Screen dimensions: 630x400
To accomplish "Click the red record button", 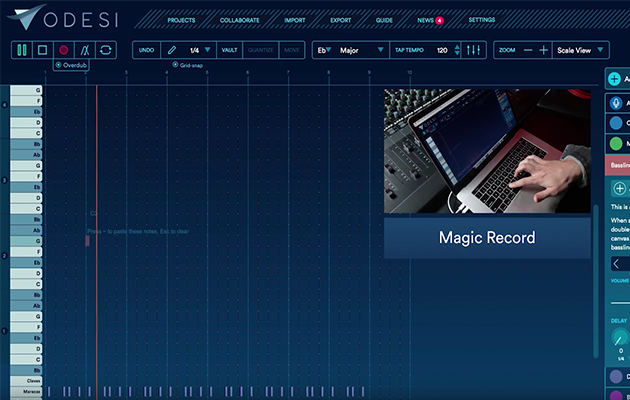I will pyautogui.click(x=64, y=49).
